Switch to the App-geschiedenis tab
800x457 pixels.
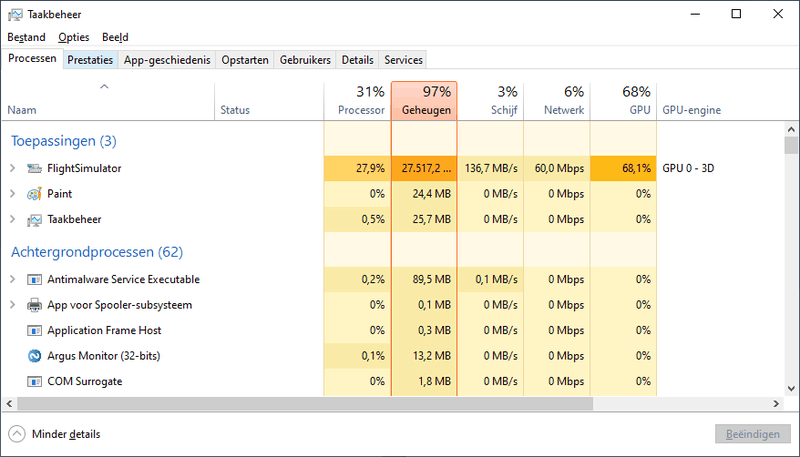coord(167,60)
